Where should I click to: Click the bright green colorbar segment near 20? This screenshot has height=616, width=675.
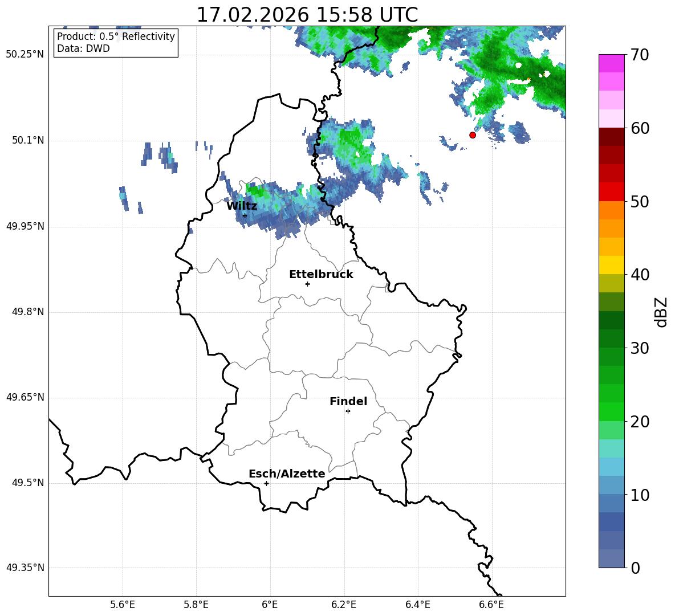pos(611,411)
